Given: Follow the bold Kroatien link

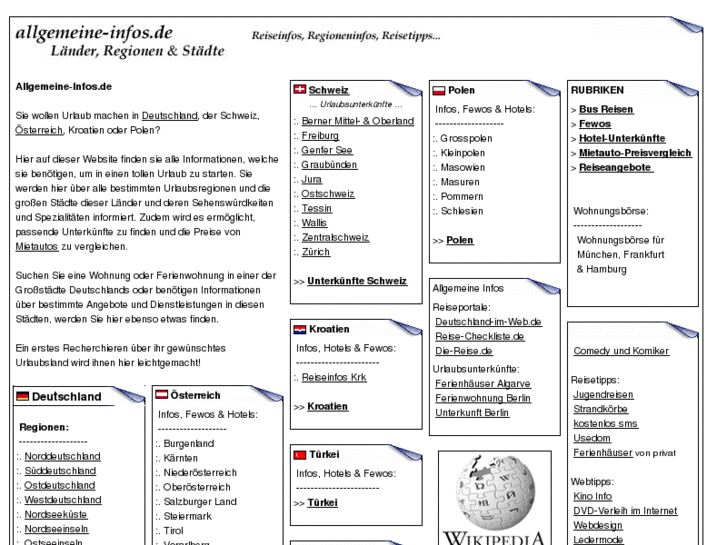Looking at the screenshot, I should tap(327, 406).
